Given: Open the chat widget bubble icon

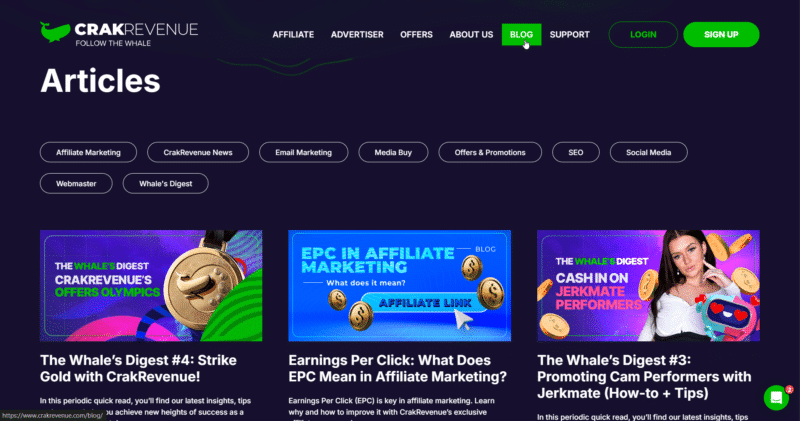Looking at the screenshot, I should (x=777, y=398).
